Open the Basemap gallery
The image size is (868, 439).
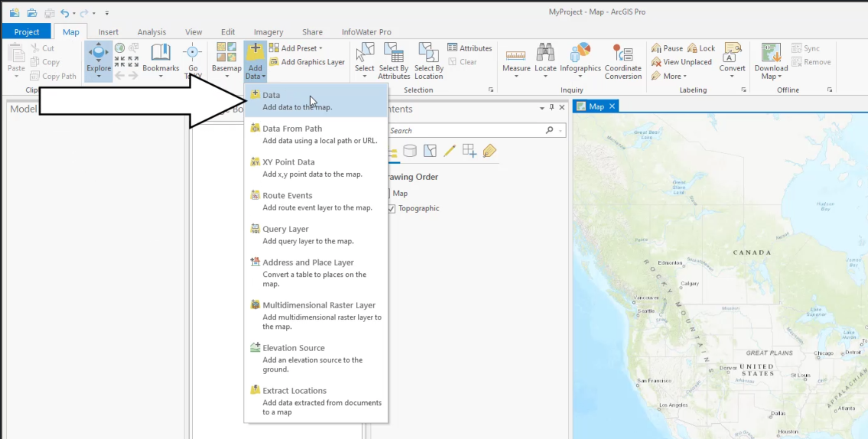tap(226, 60)
